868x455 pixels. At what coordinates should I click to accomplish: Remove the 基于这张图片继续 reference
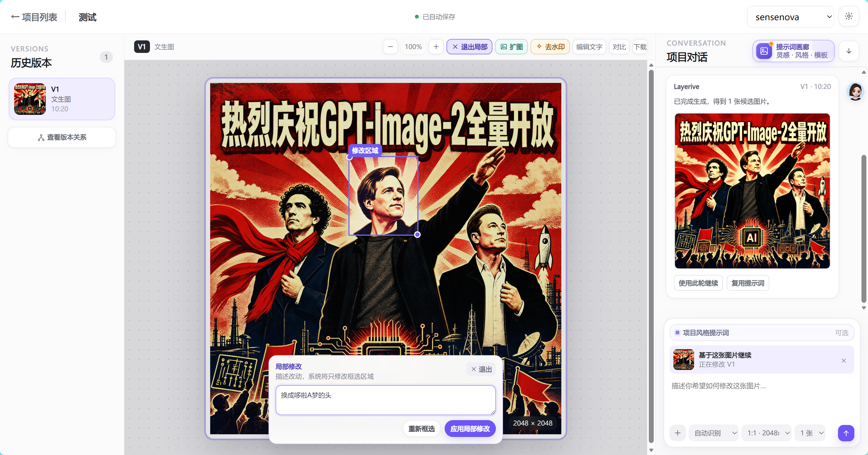tap(843, 361)
